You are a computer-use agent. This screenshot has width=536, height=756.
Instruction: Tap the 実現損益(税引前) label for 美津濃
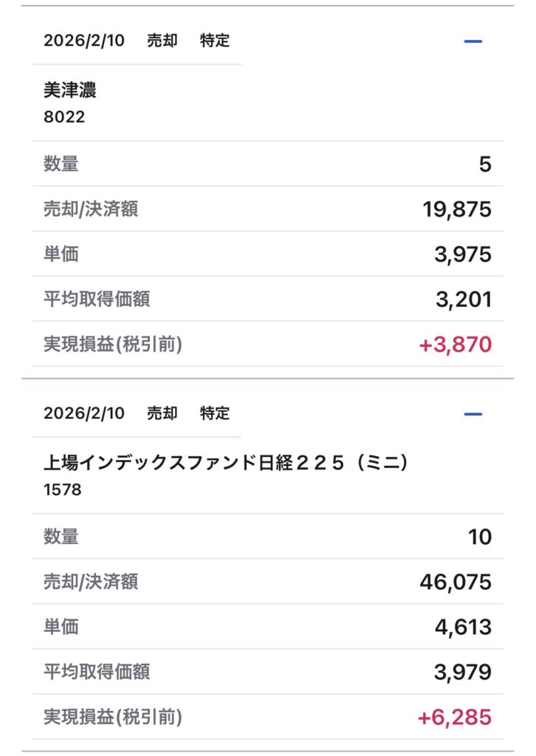coord(113,344)
